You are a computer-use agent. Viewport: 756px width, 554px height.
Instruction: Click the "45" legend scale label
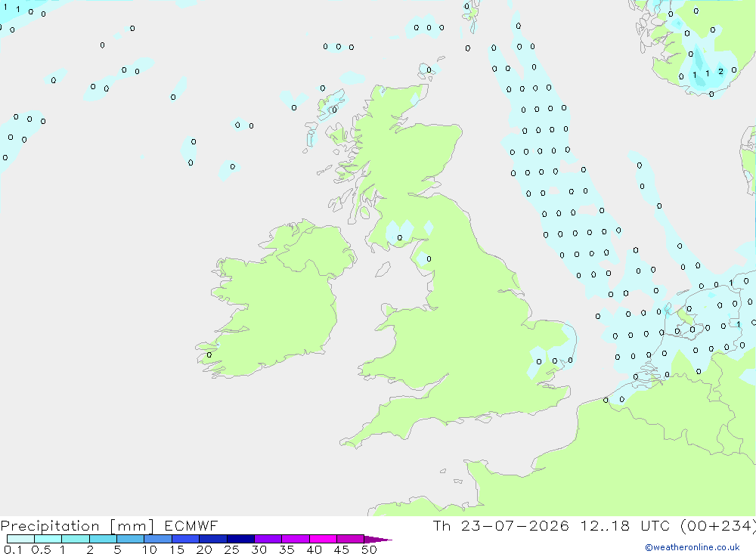point(342,549)
